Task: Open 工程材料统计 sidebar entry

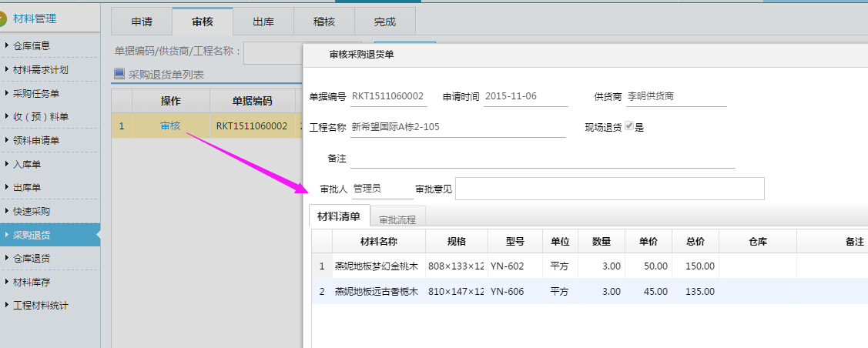Action: tap(41, 306)
